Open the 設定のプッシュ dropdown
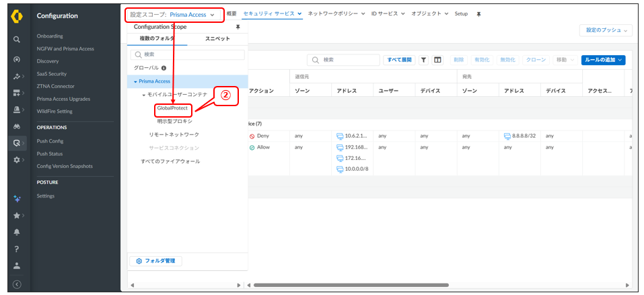Screen dimensions: 644x295 (x=606, y=30)
